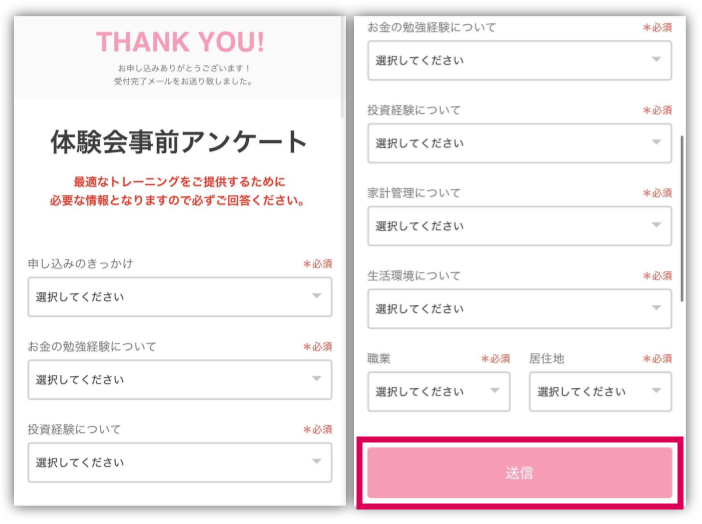Open the right panel 投資経験について dropdown
The height and width of the screenshot is (524, 702).
click(519, 143)
